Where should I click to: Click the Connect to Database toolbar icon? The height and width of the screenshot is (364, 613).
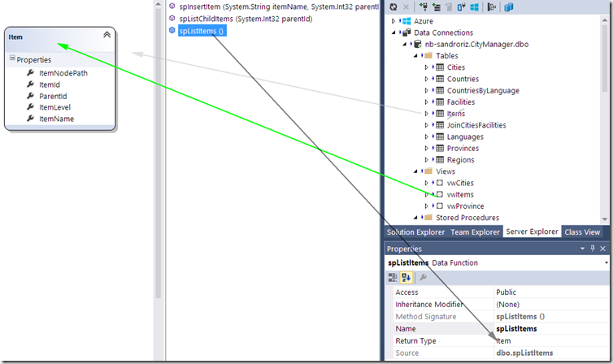click(425, 6)
